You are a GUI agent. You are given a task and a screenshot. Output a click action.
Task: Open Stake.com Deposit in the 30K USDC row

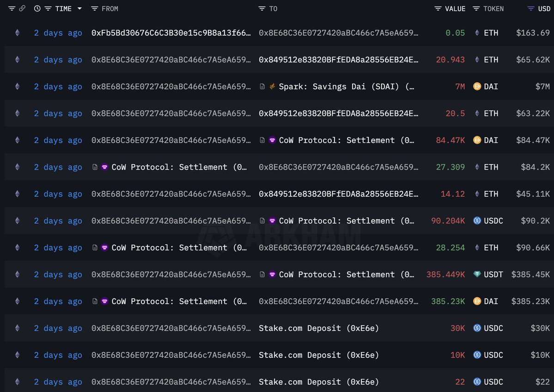point(319,328)
